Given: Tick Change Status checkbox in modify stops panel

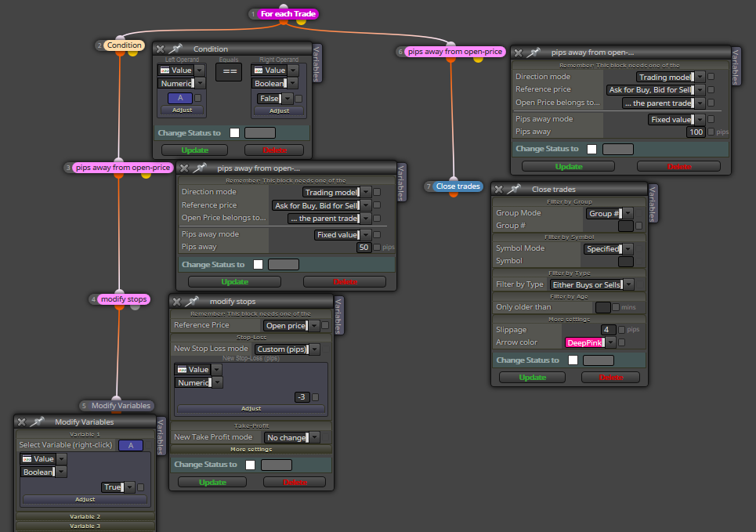Looking at the screenshot, I should pos(250,465).
